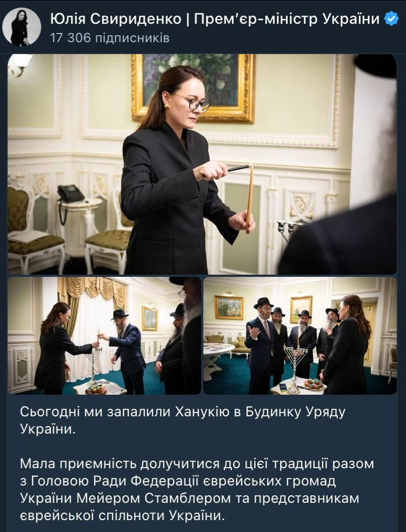Open the bottom-left menorah lighting photo

coord(104,336)
